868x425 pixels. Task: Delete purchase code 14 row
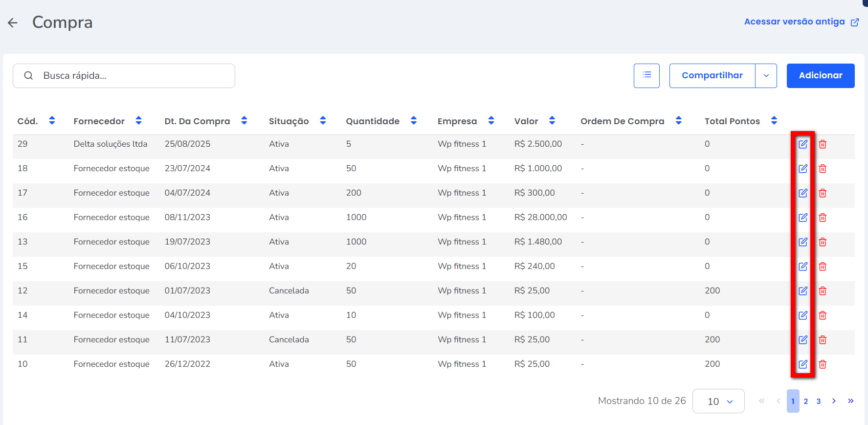(823, 315)
